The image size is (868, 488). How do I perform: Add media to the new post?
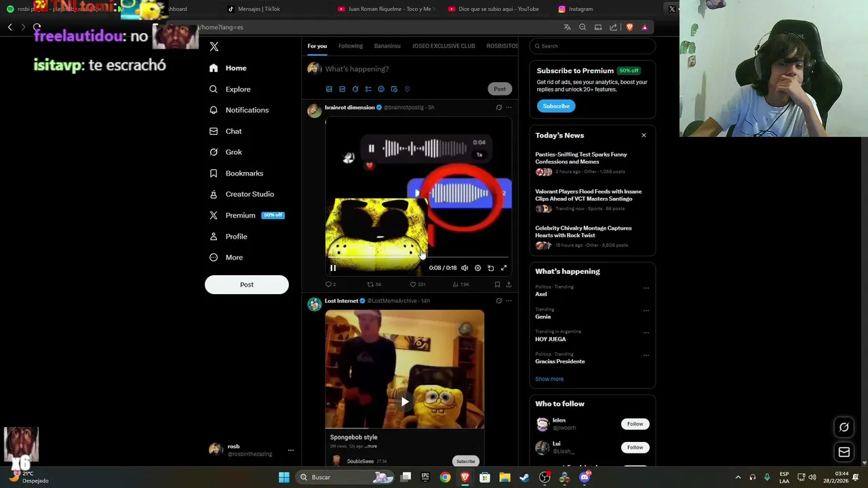(329, 89)
